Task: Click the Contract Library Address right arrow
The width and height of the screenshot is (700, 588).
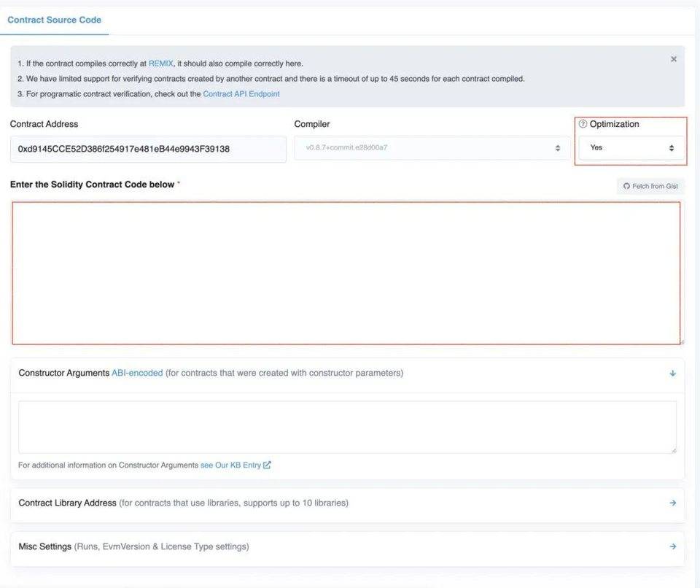Action: point(673,503)
